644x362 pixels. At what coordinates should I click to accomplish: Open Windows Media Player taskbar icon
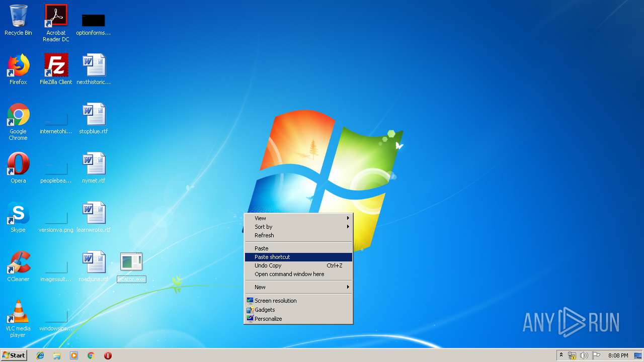point(74,355)
